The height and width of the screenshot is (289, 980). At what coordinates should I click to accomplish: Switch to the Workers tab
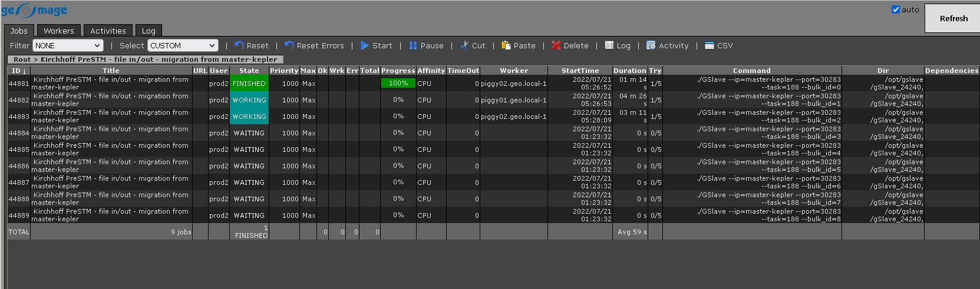pos(59,31)
